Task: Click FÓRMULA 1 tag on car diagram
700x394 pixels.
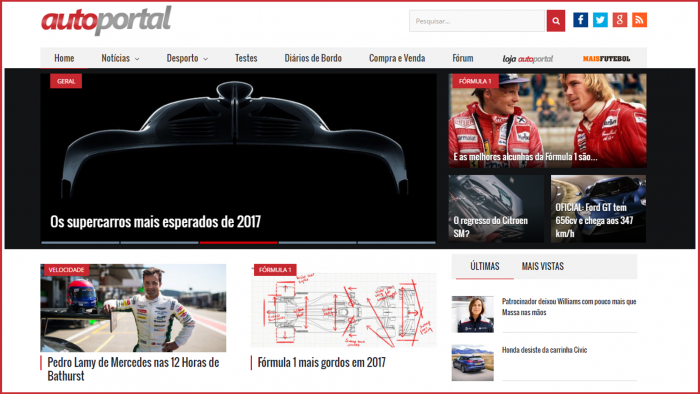Action: tap(275, 270)
